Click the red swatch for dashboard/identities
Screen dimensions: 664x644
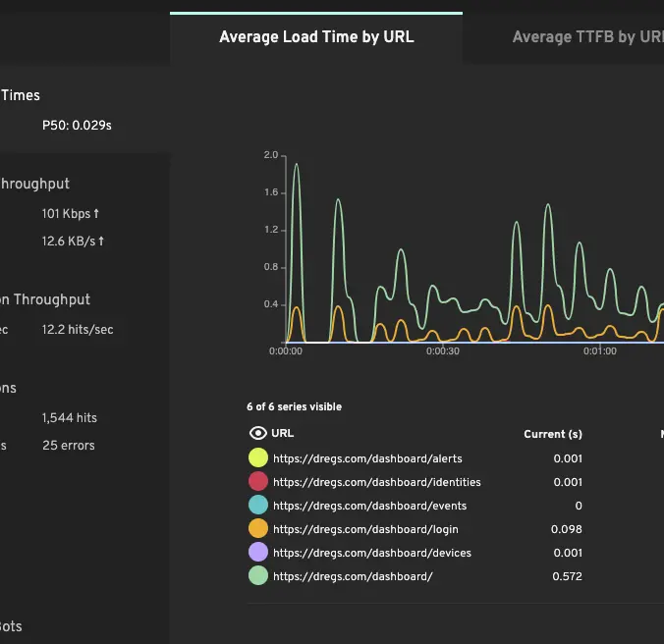pos(258,481)
